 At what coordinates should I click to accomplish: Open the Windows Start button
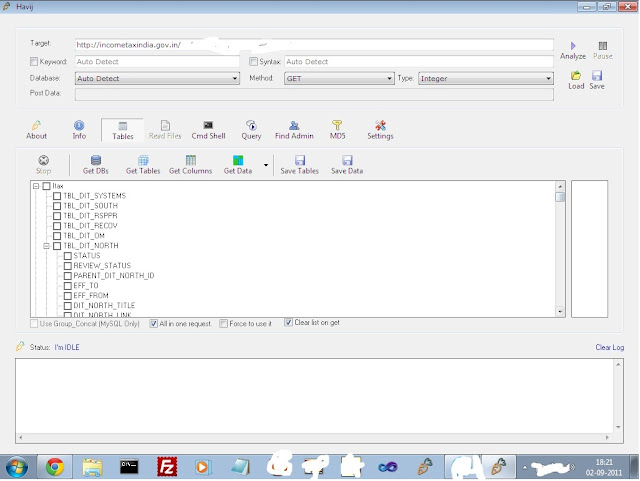(17, 467)
